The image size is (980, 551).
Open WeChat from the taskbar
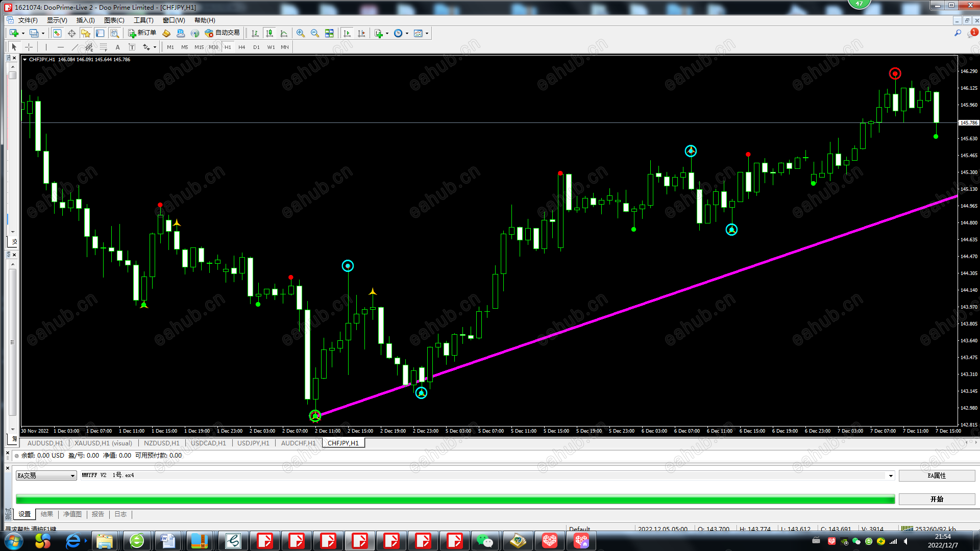pyautogui.click(x=484, y=541)
